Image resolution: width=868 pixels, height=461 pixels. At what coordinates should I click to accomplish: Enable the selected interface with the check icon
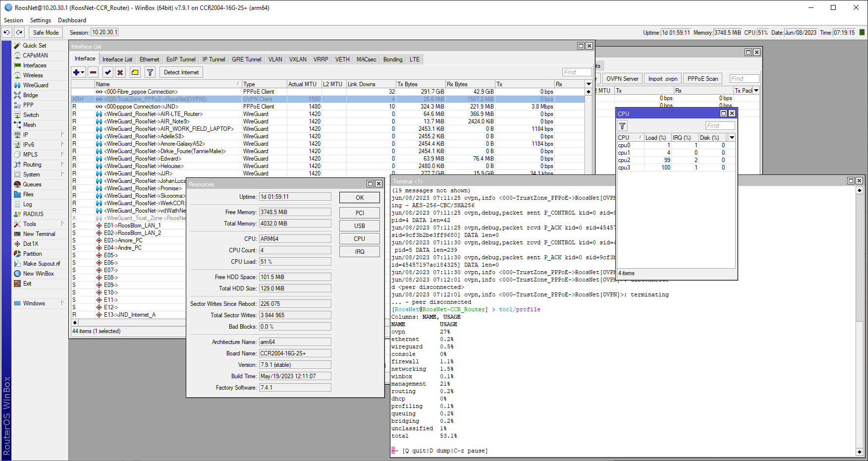point(108,72)
